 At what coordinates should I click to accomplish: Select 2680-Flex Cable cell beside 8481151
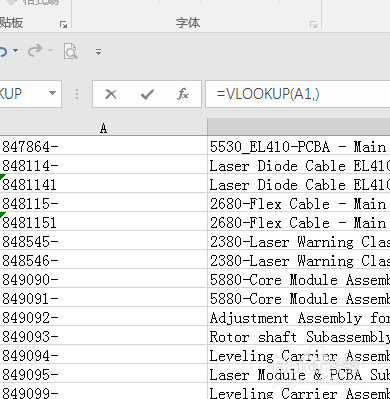pyautogui.click(x=299, y=221)
